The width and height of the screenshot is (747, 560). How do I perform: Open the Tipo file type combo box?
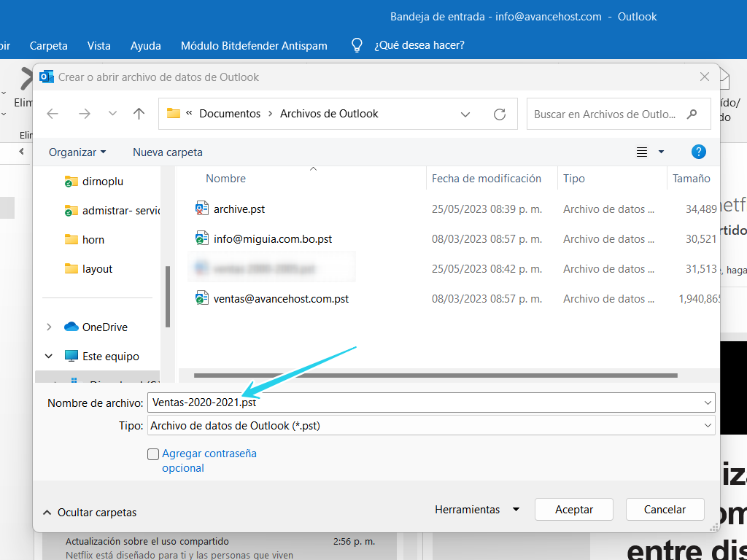pos(431,425)
